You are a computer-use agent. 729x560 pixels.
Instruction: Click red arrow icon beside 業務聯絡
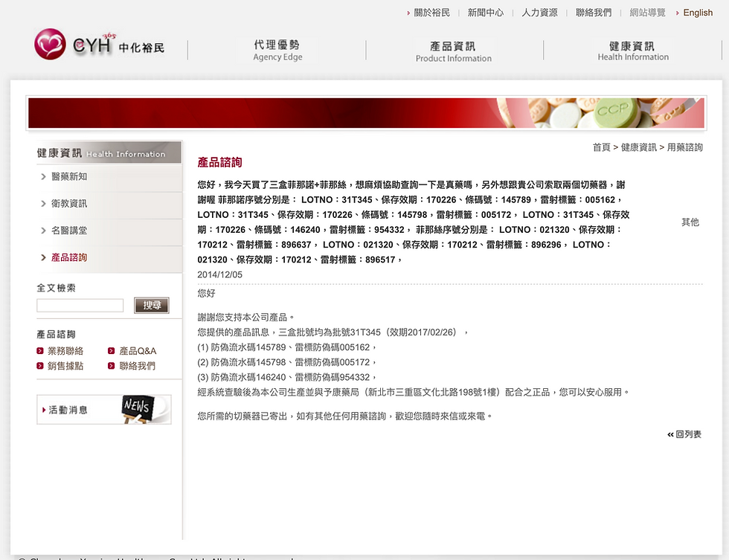point(40,351)
